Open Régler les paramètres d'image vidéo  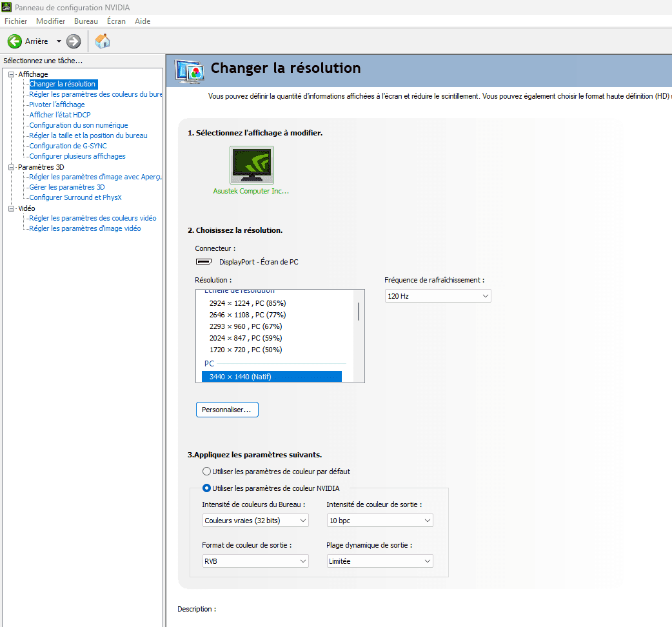point(85,228)
